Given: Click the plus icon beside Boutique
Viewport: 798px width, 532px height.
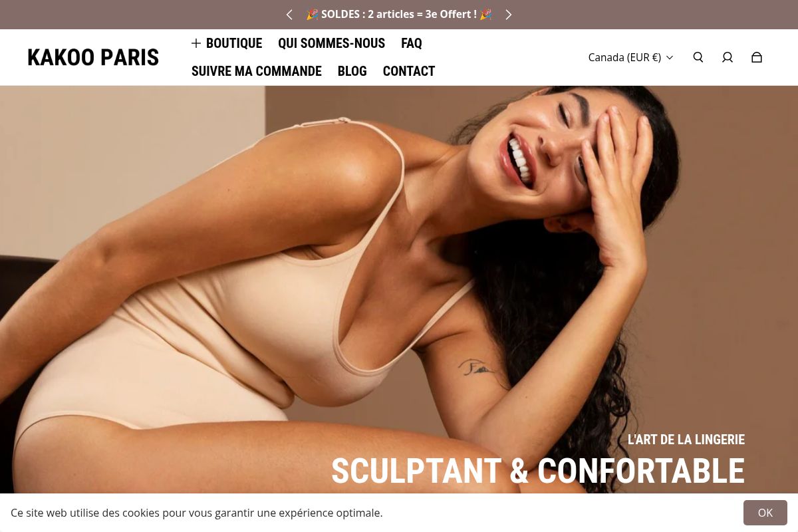Looking at the screenshot, I should pyautogui.click(x=196, y=43).
